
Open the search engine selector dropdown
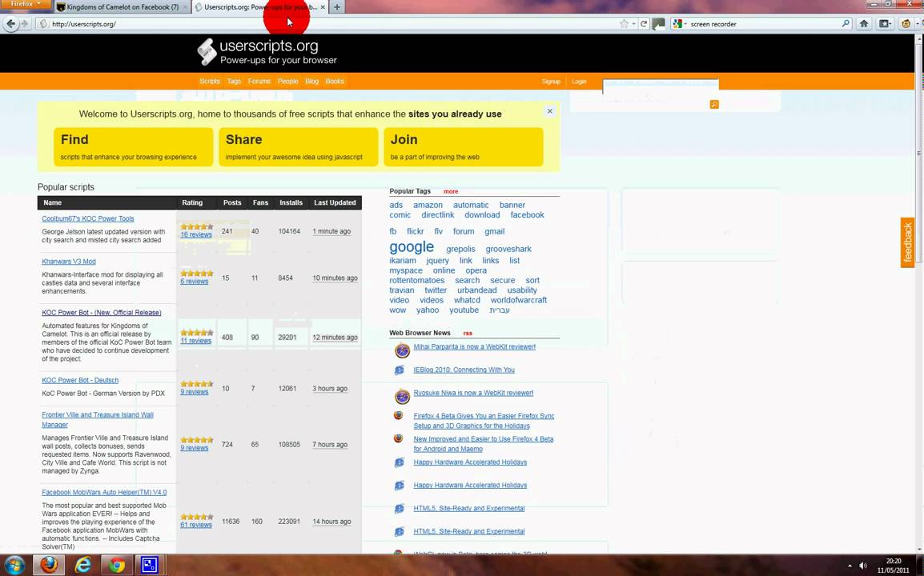pyautogui.click(x=680, y=23)
